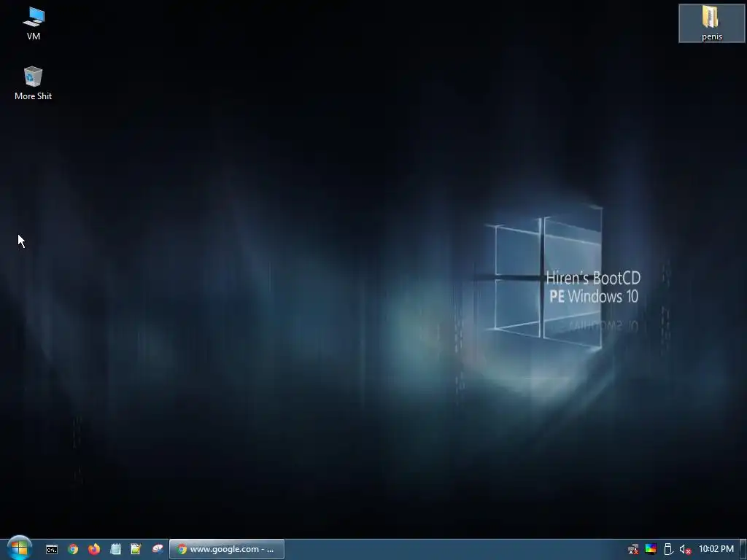Open the disconnected network tray icon

(633, 549)
